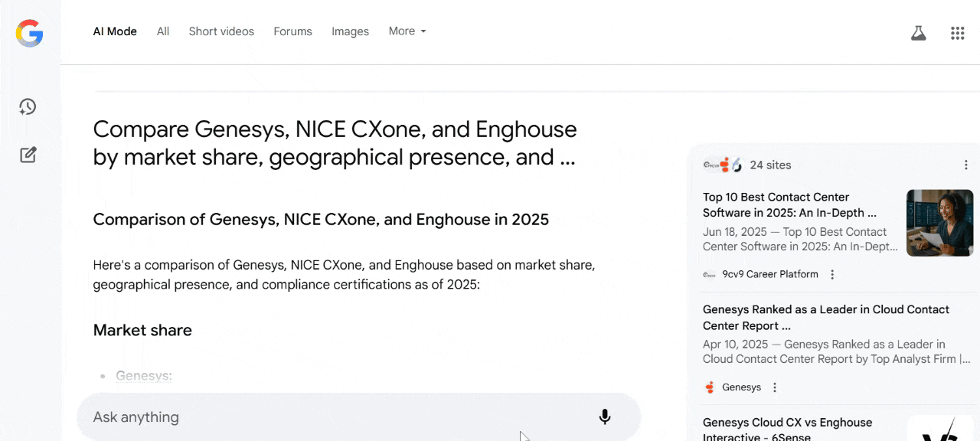Click the site favicons cluster beside 24 sites
The height and width of the screenshot is (441, 980).
[723, 165]
